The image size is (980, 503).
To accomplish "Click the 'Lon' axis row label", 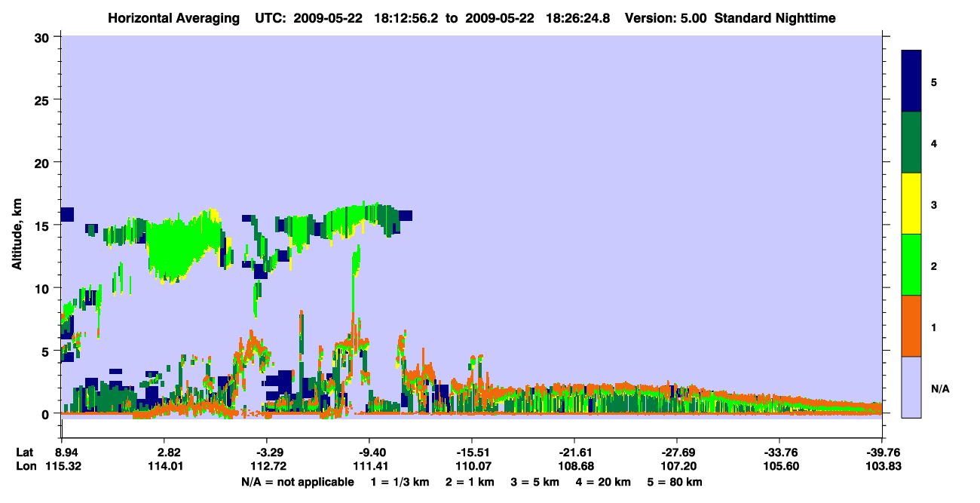I will pos(25,467).
